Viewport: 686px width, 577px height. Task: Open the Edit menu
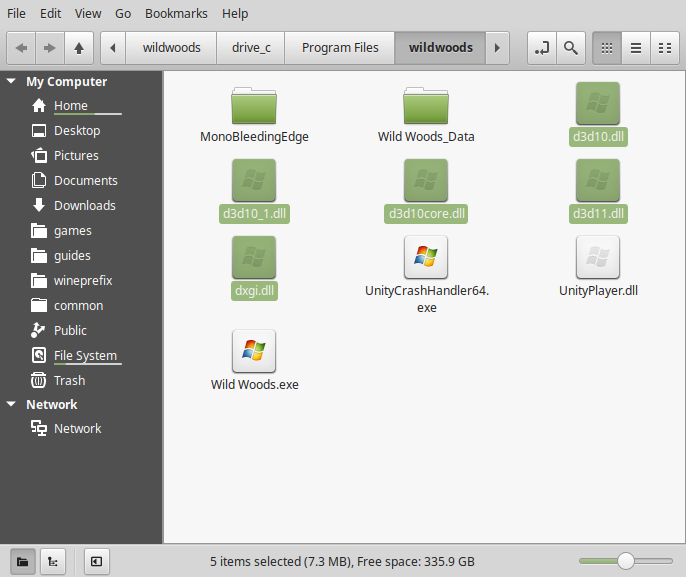(x=50, y=14)
